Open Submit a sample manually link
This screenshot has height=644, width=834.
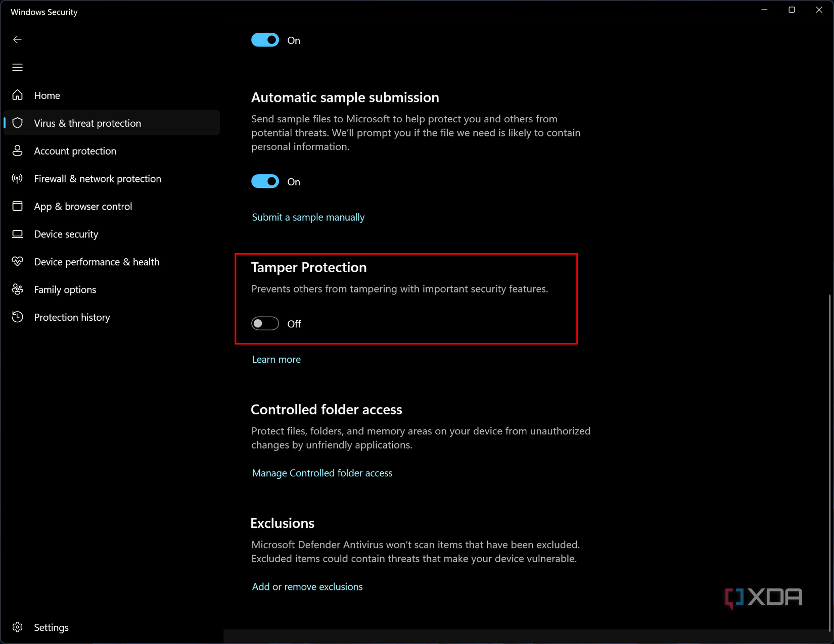(x=308, y=217)
